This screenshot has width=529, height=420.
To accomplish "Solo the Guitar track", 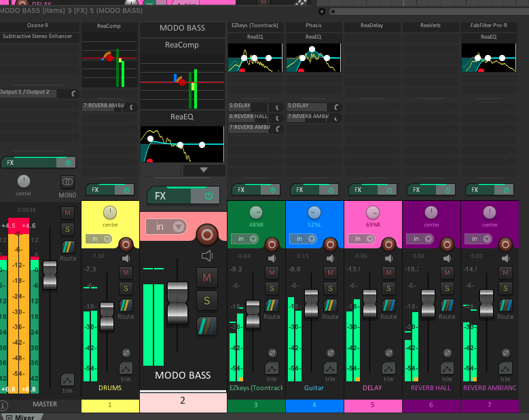I will (330, 288).
